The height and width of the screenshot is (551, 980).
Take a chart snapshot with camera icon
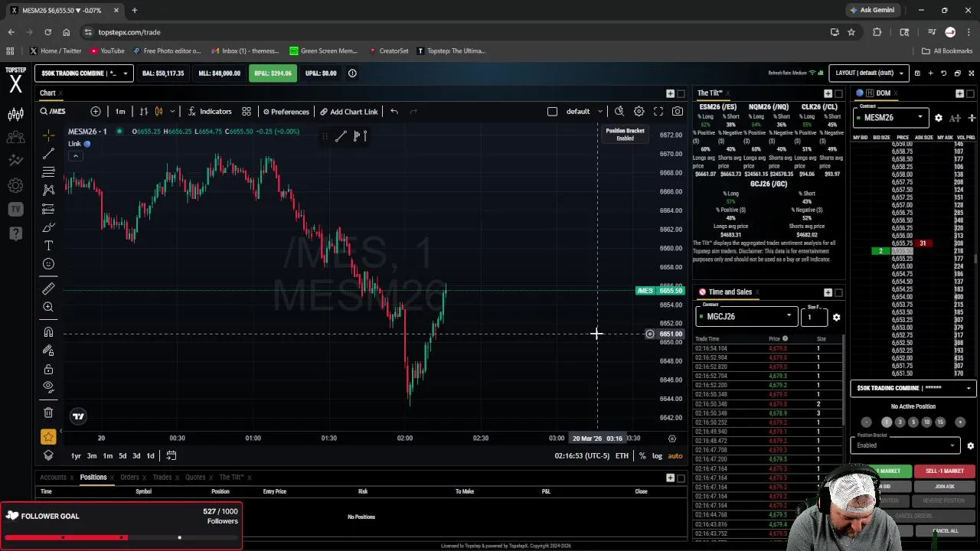tap(678, 112)
